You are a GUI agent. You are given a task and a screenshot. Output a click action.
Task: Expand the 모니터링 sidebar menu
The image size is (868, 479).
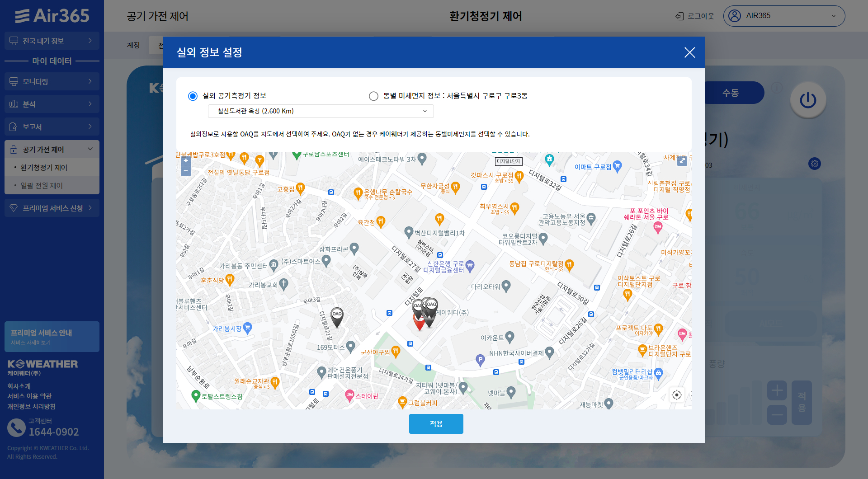[x=52, y=82]
